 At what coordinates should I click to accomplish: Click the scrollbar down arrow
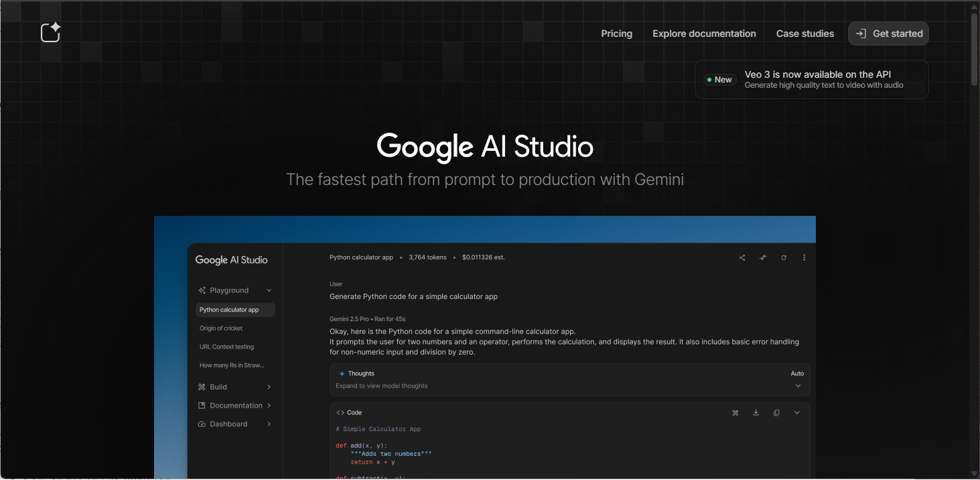click(975, 474)
